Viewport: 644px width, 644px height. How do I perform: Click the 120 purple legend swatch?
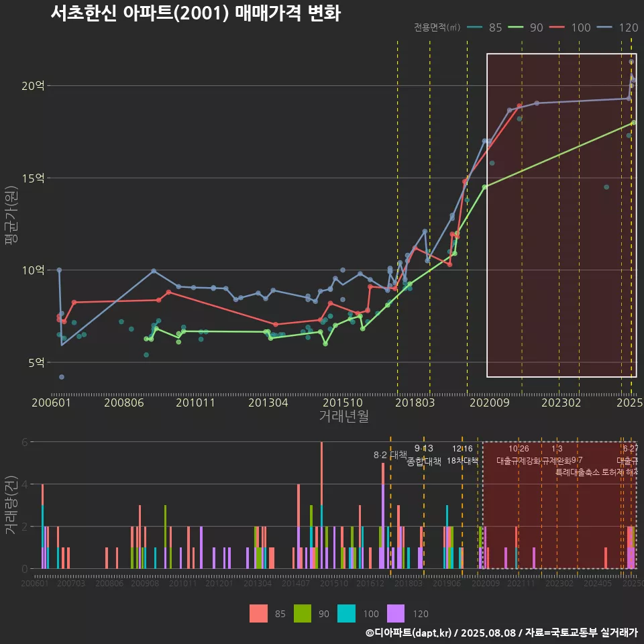point(396,614)
